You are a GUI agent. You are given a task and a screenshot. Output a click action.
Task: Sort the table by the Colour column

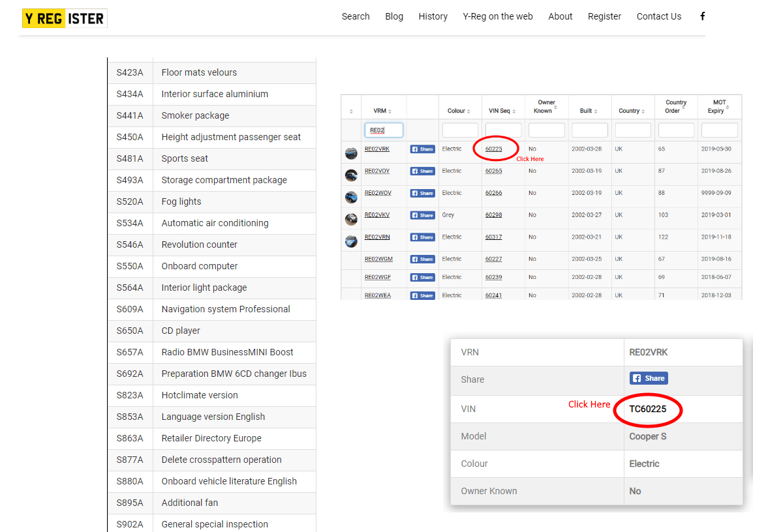[460, 111]
